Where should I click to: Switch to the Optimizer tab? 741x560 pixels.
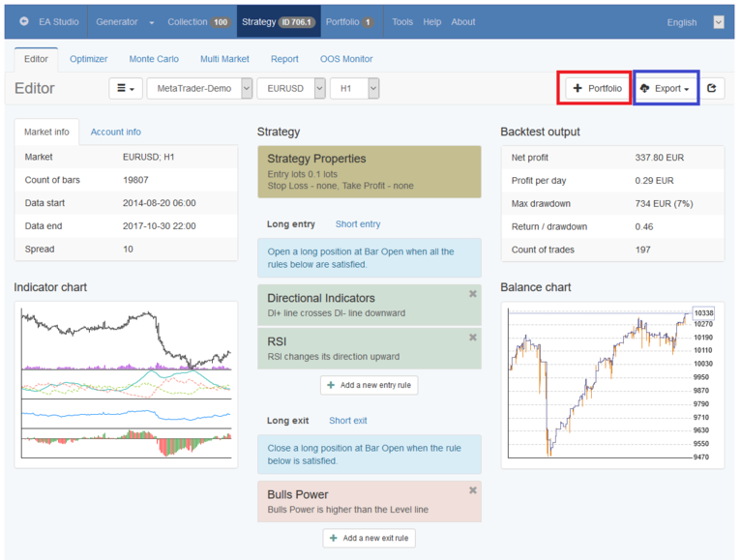88,59
